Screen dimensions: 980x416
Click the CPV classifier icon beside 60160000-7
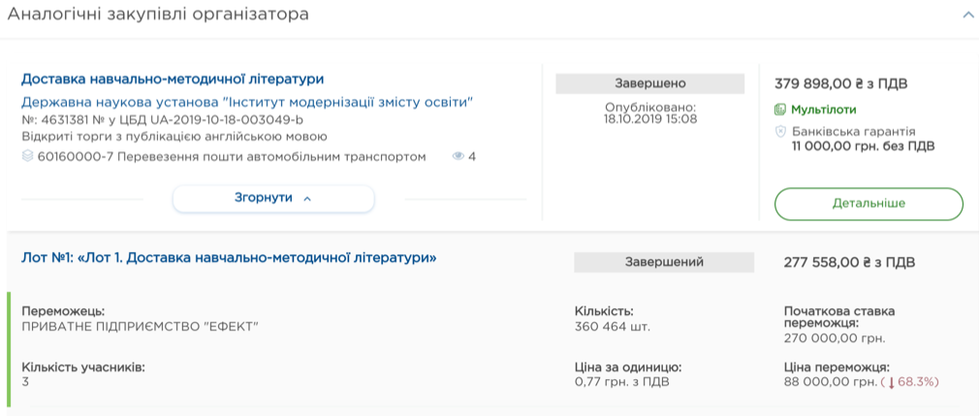click(x=27, y=156)
